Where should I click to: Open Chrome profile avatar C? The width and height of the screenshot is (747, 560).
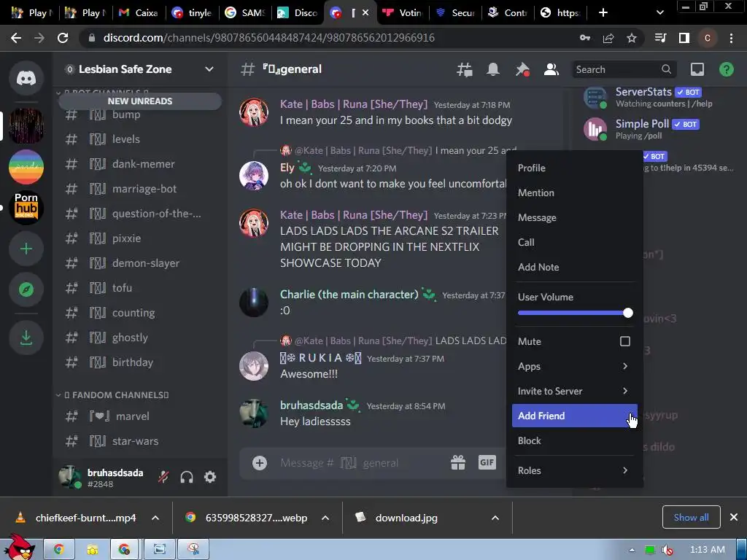pyautogui.click(x=708, y=38)
